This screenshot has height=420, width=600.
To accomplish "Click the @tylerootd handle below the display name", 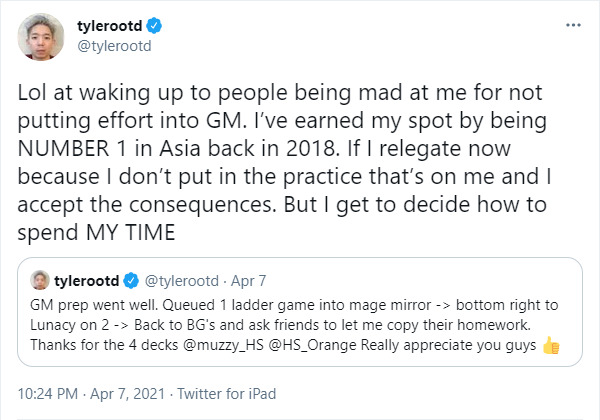I will [109, 46].
